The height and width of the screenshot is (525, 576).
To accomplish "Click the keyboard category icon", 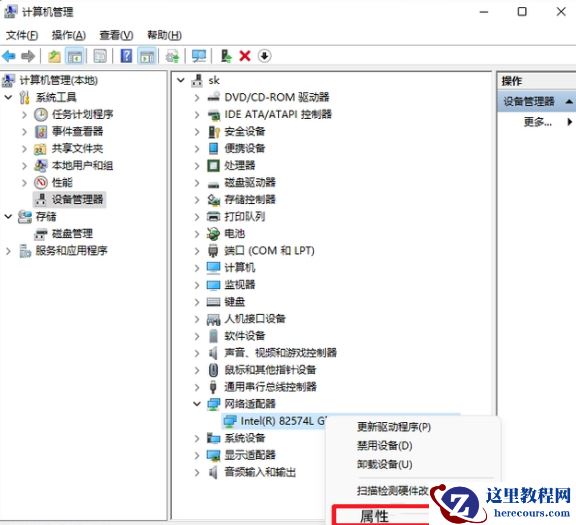I will pos(213,302).
